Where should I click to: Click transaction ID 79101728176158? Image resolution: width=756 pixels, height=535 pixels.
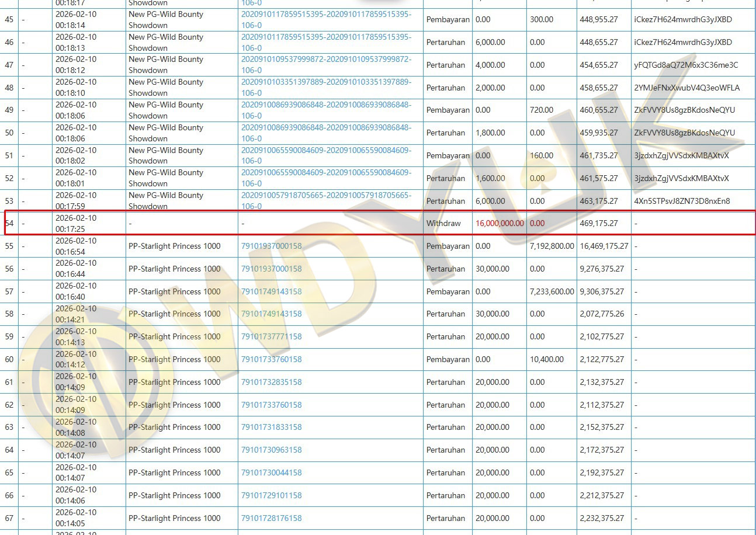pos(271,518)
